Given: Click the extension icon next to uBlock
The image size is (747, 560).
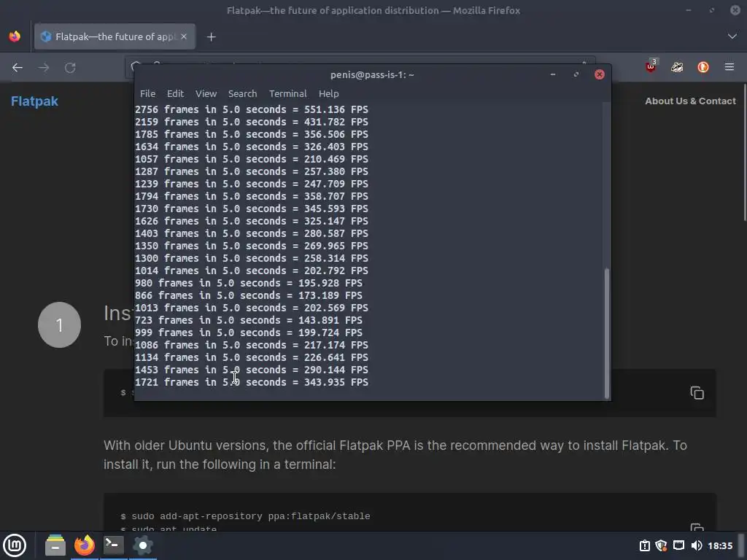Looking at the screenshot, I should click(677, 67).
